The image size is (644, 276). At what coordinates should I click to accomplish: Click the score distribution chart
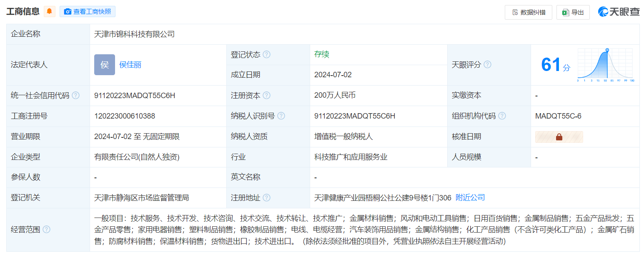[606, 65]
